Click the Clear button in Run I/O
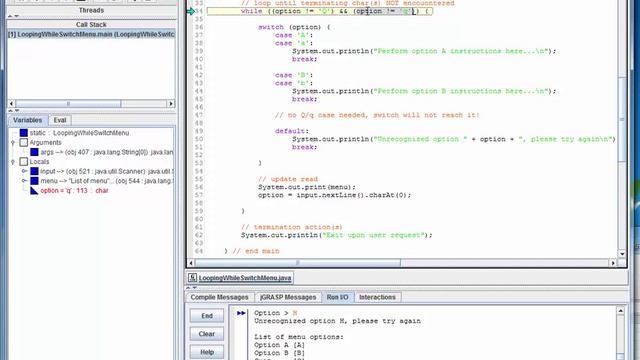This screenshot has height=360, width=640. click(207, 334)
